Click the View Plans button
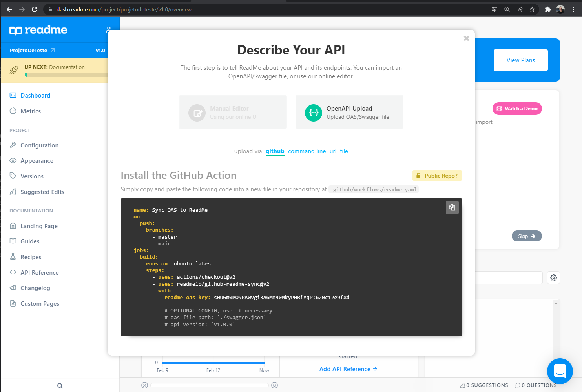 click(x=521, y=60)
